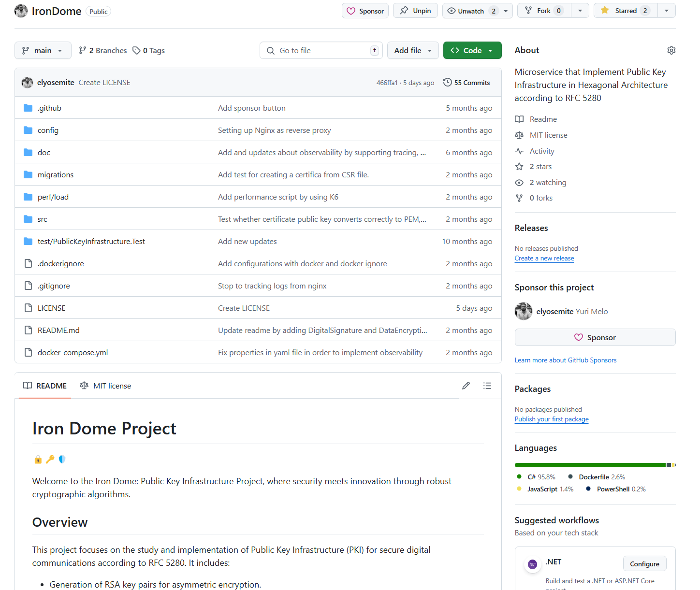Image resolution: width=700 pixels, height=590 pixels.
Task: Switch to the MIT license tab
Action: click(105, 386)
